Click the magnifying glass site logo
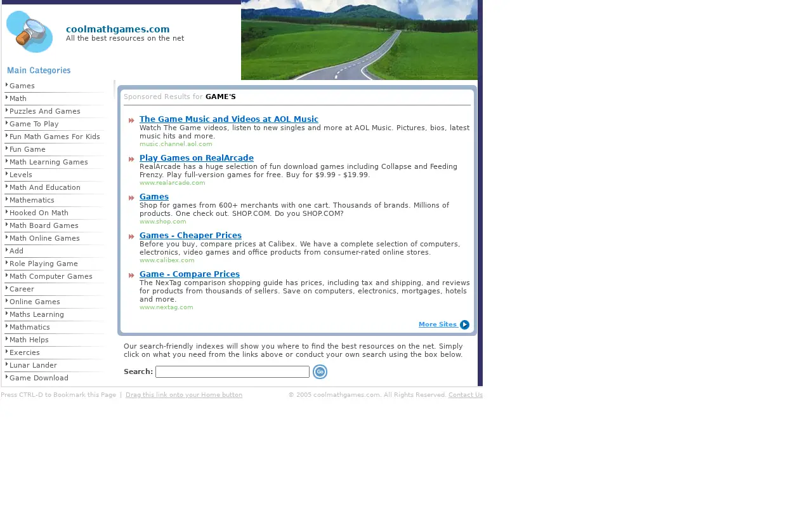Screen dimensions: 812x508 [x=30, y=32]
